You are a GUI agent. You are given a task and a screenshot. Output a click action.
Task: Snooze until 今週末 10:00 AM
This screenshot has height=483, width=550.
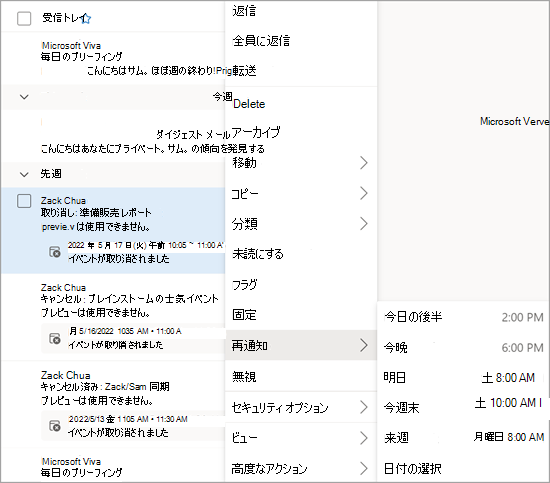463,407
